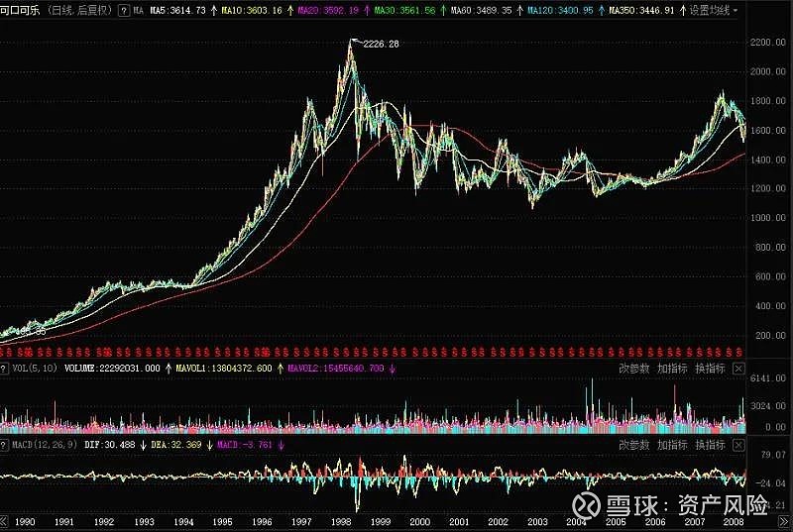Select the MA120:3400.95 value
The height and width of the screenshot is (532, 793).
point(560,10)
